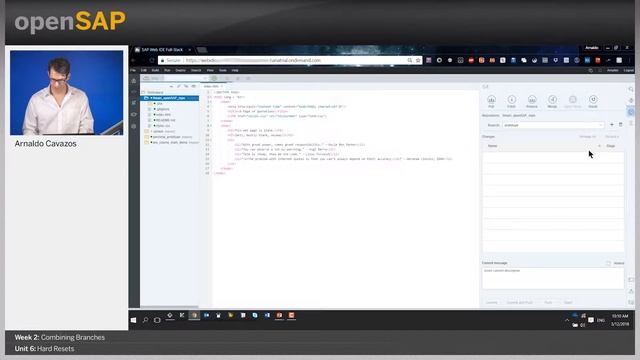Click into the Commit Message field

coord(553,278)
